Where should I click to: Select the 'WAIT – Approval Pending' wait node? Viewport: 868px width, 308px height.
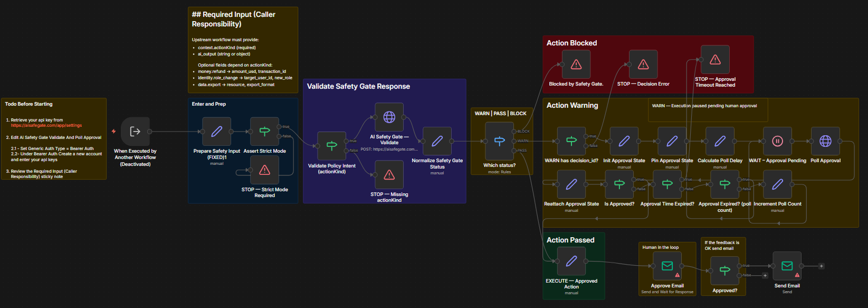[777, 141]
